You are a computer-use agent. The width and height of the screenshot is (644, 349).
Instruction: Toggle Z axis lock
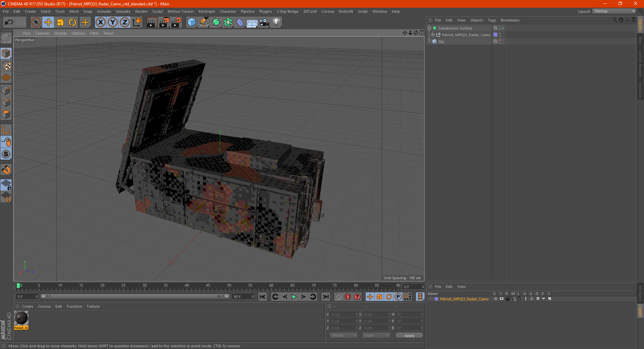point(125,22)
